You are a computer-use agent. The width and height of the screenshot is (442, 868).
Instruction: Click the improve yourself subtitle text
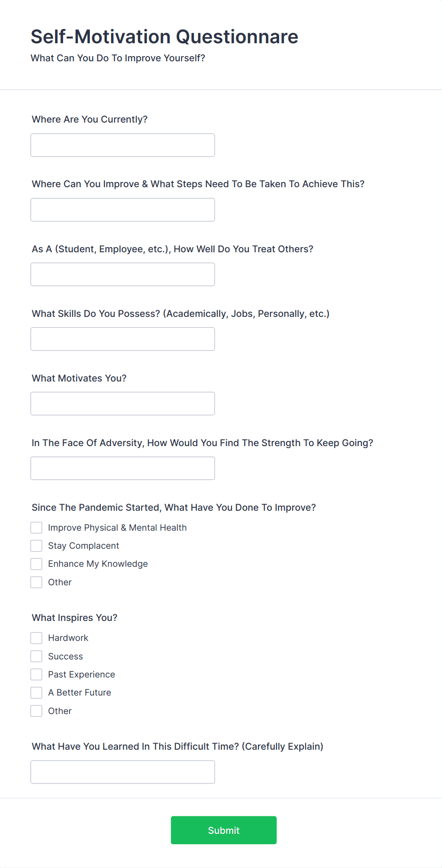tap(118, 58)
